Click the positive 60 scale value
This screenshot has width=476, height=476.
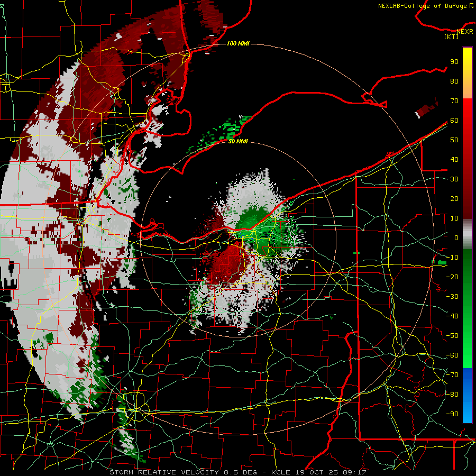454,120
